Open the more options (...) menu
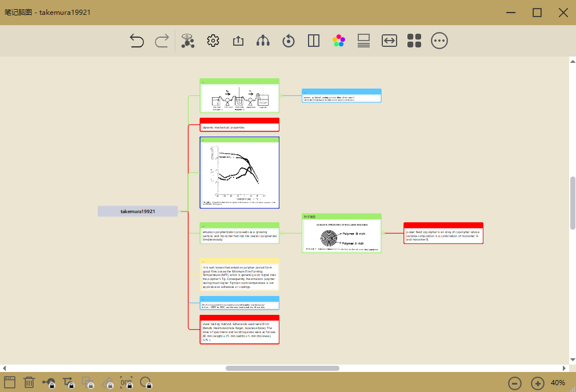This screenshot has height=392, width=576. 439,41
